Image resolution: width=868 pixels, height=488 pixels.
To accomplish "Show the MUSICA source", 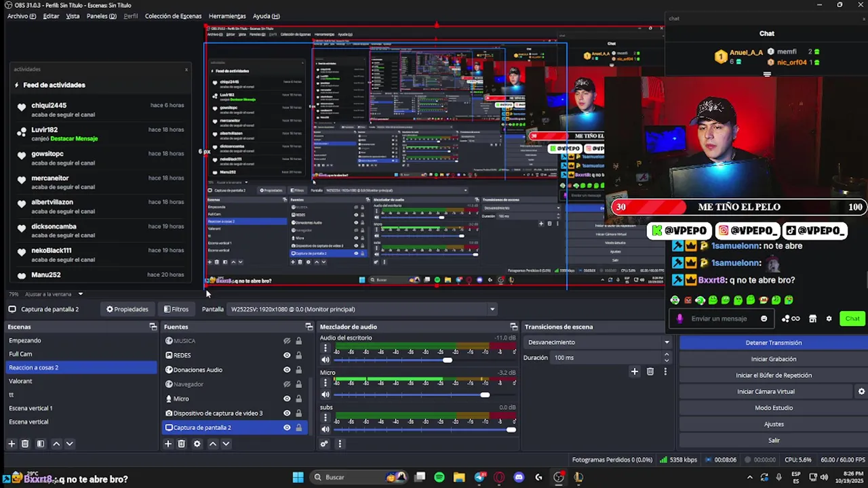I will 287,341.
